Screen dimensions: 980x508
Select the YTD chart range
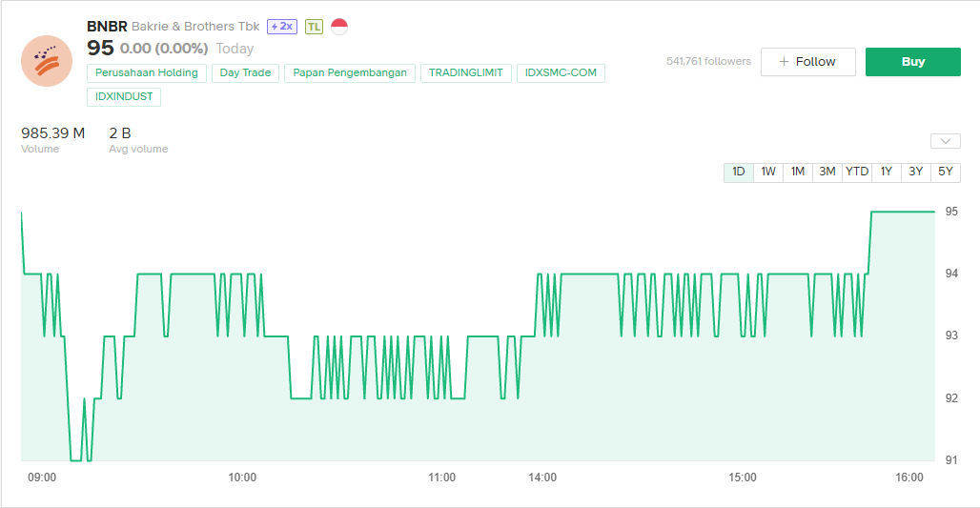pos(857,172)
